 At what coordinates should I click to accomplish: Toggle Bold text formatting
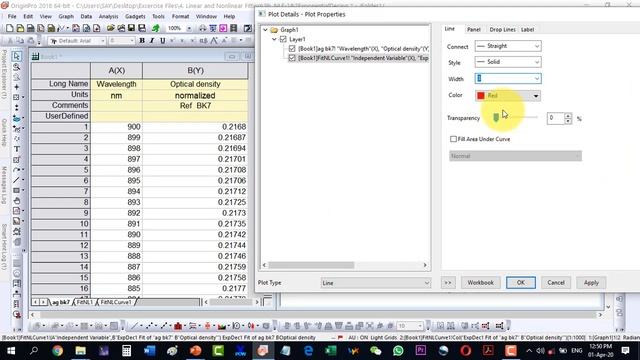[142, 40]
